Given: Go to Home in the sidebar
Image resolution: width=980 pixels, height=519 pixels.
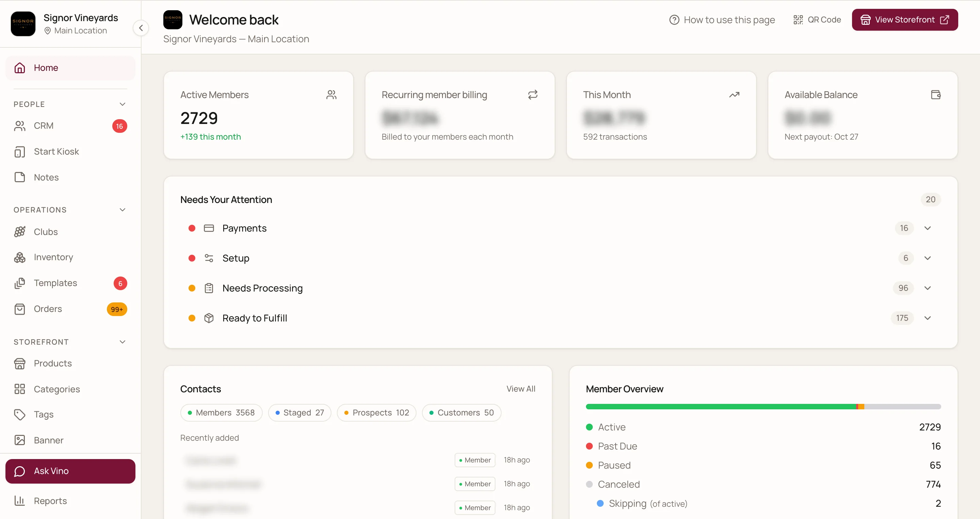Looking at the screenshot, I should pos(70,68).
